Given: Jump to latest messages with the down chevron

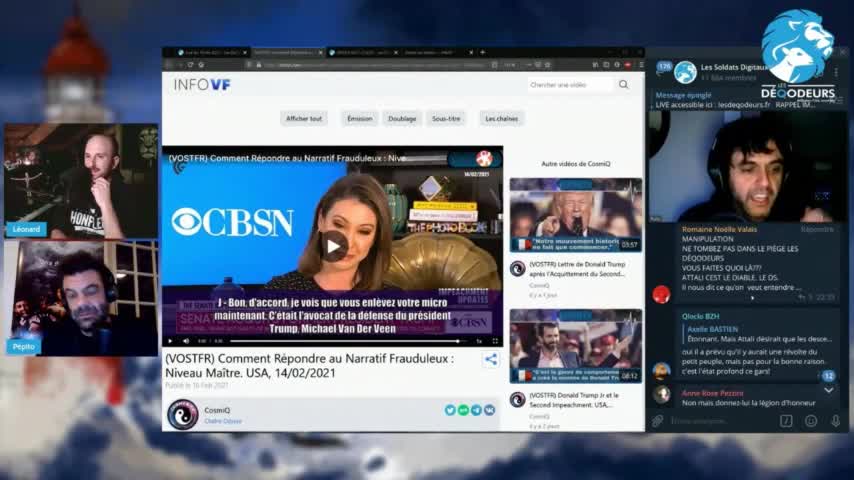Looking at the screenshot, I should (828, 390).
